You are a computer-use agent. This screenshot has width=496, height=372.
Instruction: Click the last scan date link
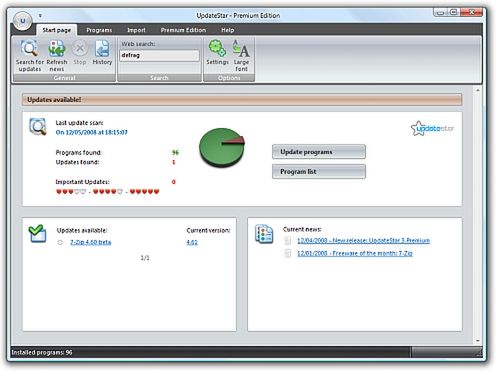click(x=91, y=132)
